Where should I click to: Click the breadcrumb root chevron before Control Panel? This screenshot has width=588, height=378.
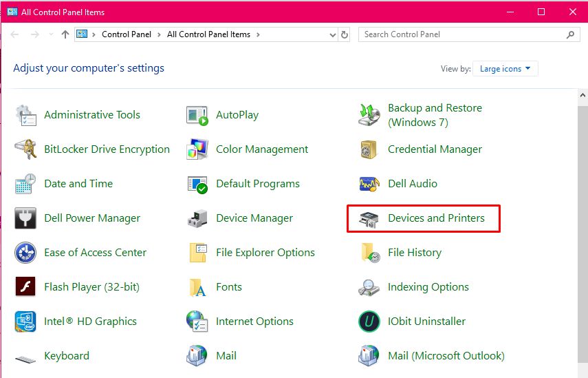click(x=94, y=34)
